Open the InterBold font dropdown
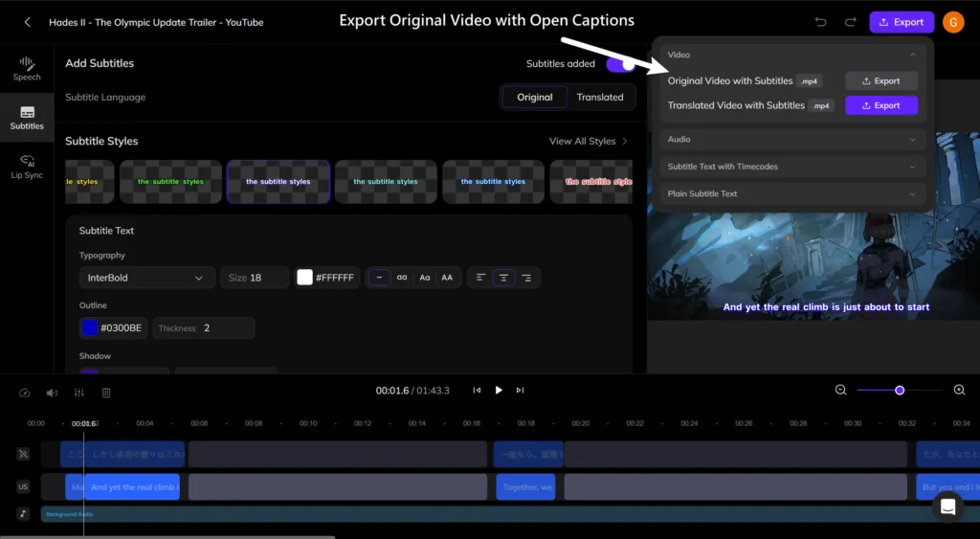The image size is (980, 539). (x=146, y=278)
